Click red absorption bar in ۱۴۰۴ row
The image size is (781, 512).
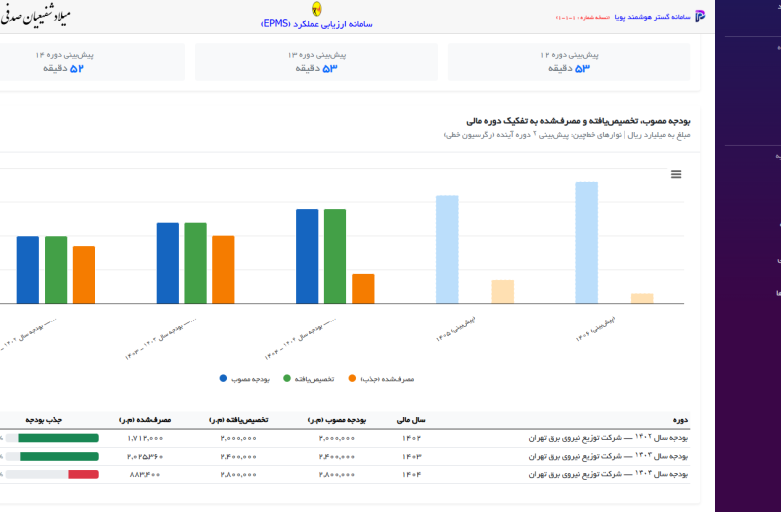click(x=84, y=475)
